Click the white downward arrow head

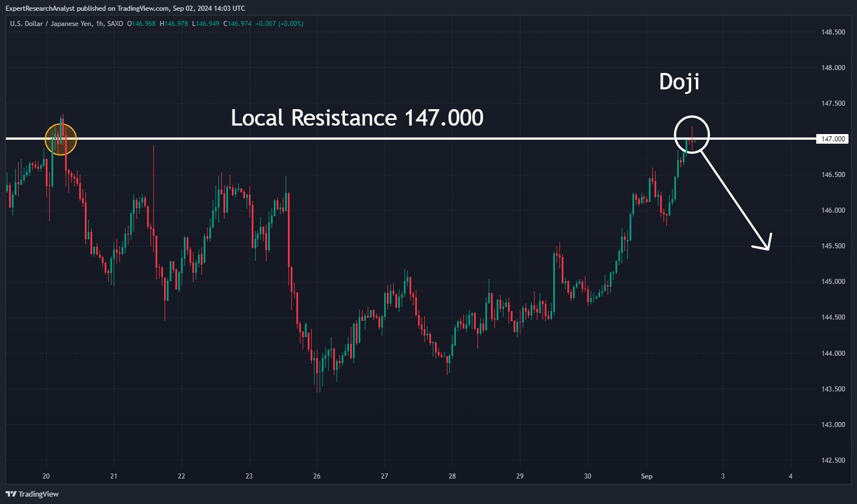[765, 243]
